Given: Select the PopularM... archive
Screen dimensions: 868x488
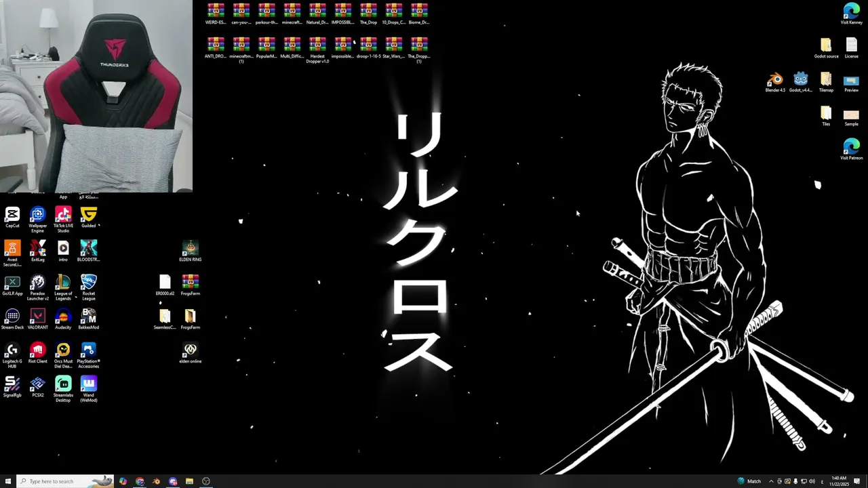Looking at the screenshot, I should point(267,49).
